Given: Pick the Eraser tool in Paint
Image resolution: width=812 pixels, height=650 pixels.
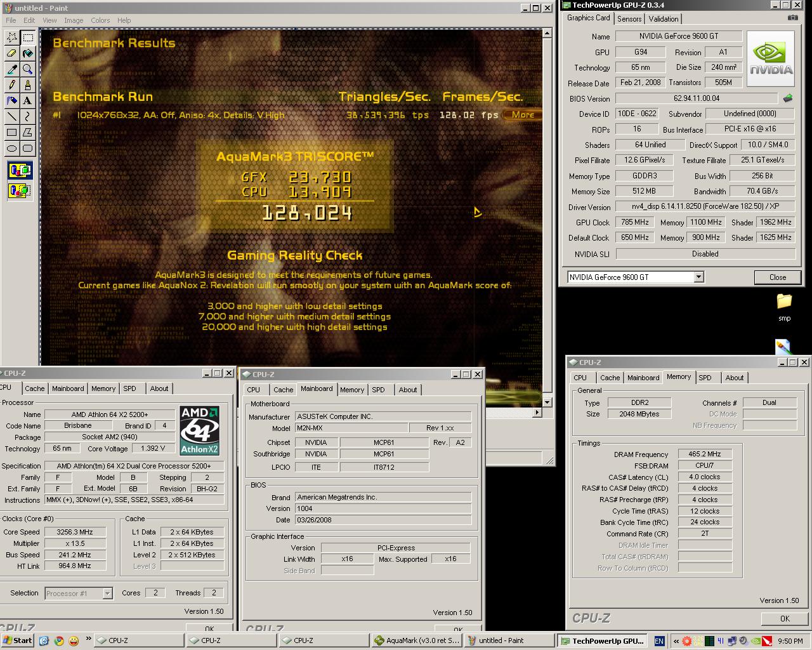Looking at the screenshot, I should [x=11, y=53].
